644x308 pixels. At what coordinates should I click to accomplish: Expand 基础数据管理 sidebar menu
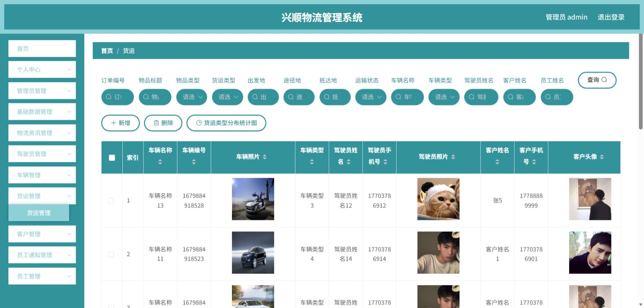[x=42, y=112]
